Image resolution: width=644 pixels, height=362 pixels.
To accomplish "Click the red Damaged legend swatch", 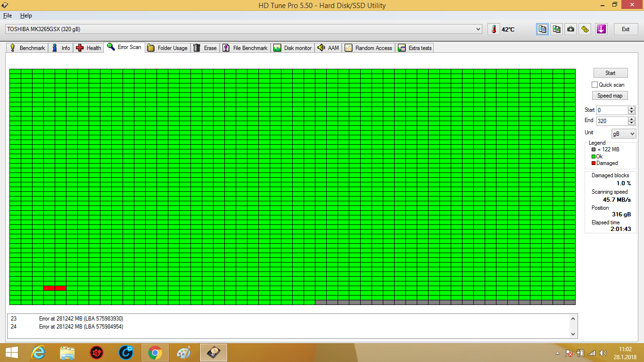I will [x=593, y=163].
